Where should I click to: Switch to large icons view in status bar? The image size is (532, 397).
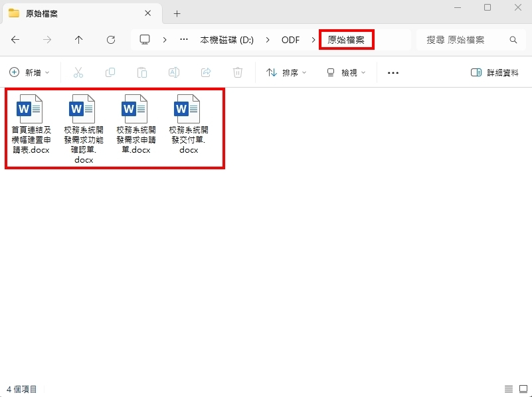tap(523, 389)
